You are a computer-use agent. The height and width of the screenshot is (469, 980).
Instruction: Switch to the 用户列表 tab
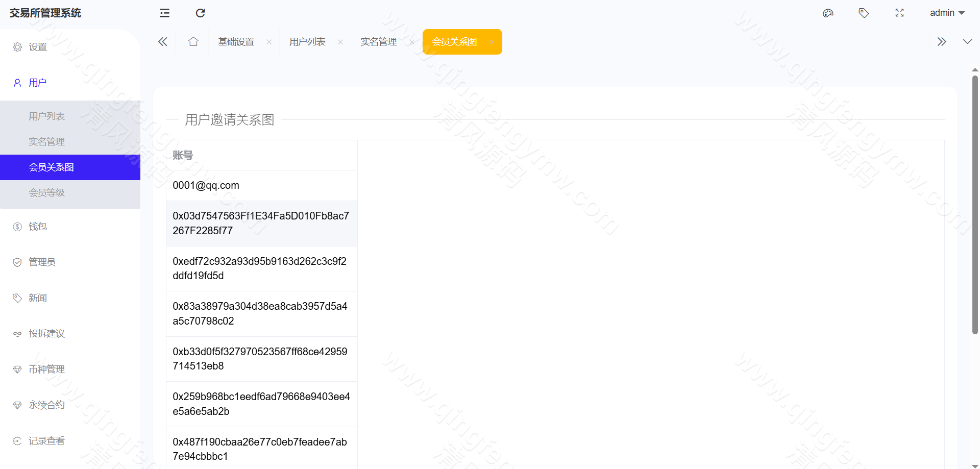coord(307,41)
